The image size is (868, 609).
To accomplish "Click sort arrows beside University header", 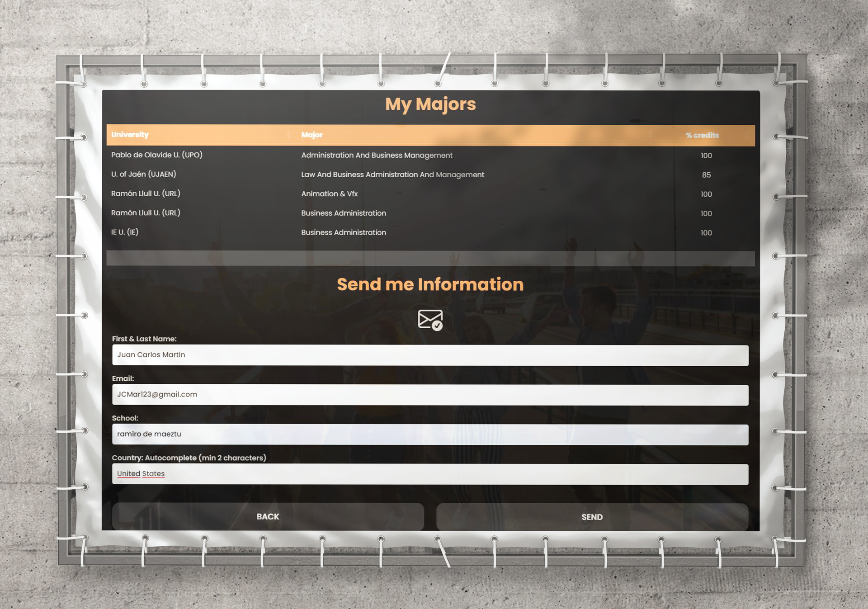I will pyautogui.click(x=288, y=135).
